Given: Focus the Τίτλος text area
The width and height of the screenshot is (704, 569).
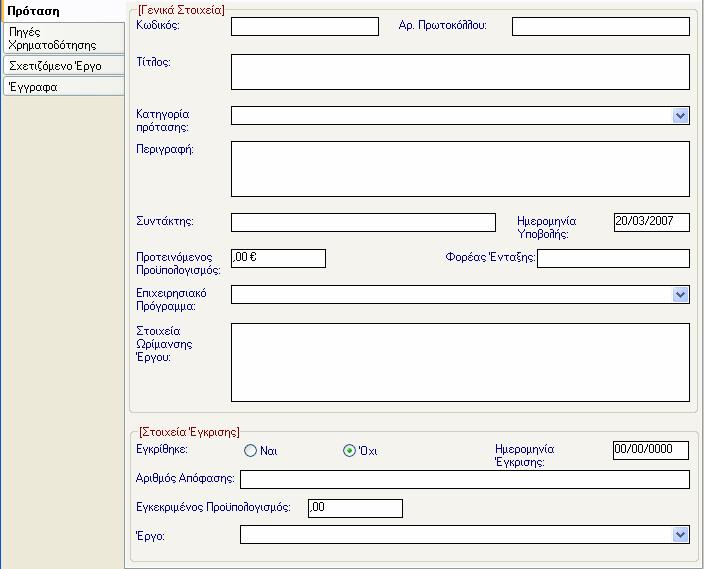Looking at the screenshot, I should 460,72.
